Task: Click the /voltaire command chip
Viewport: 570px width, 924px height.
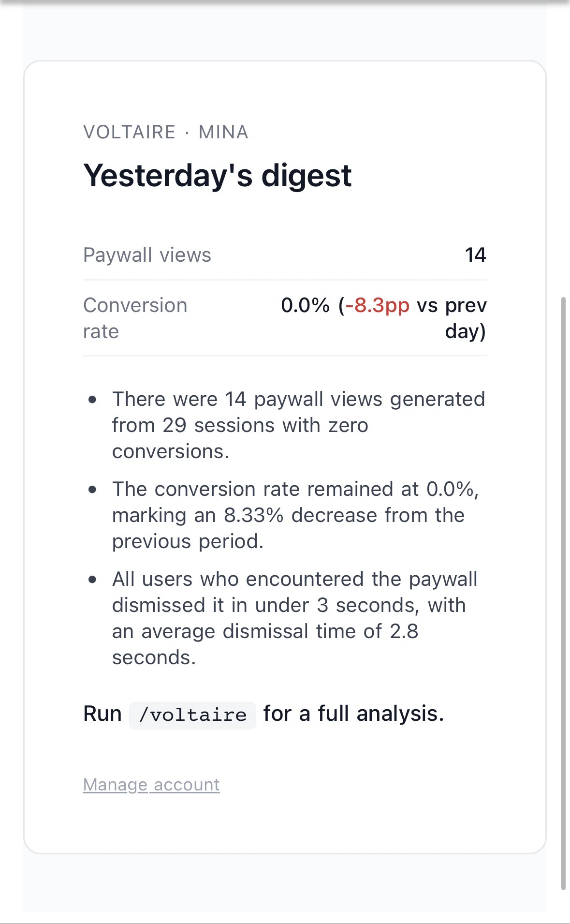Action: 192,715
